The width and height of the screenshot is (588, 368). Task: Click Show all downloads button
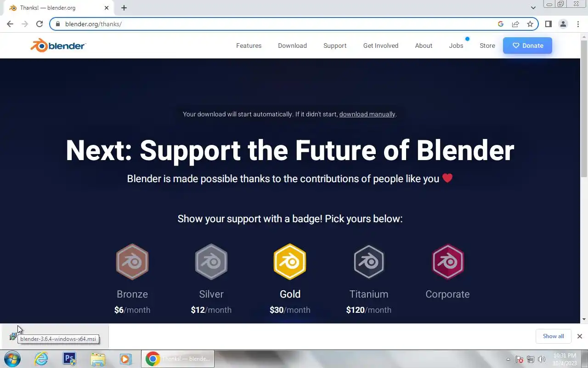pyautogui.click(x=553, y=336)
